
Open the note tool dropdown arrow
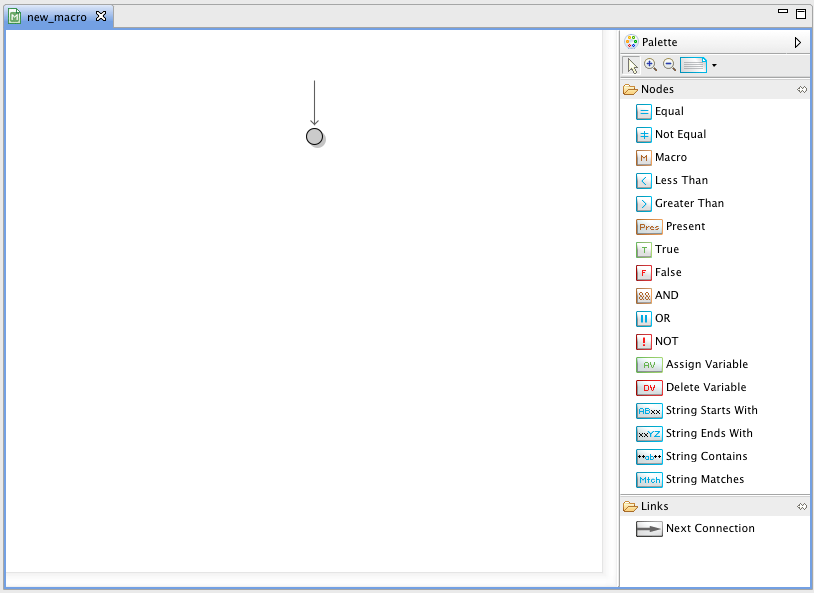pyautogui.click(x=714, y=66)
